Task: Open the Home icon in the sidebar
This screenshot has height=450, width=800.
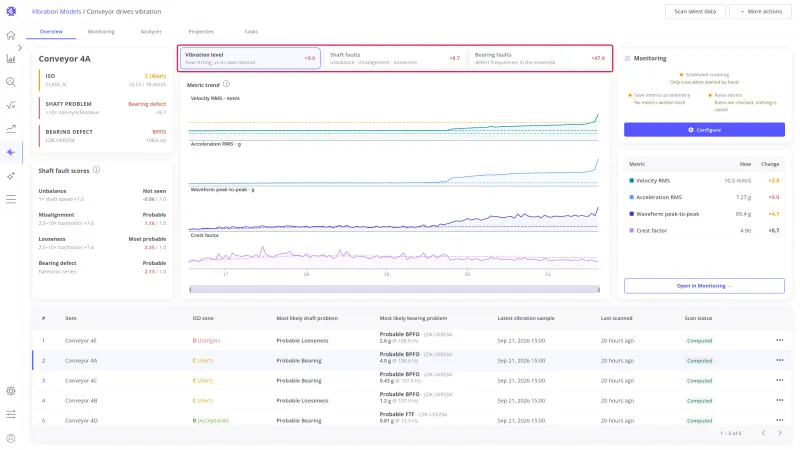Action: 11,35
